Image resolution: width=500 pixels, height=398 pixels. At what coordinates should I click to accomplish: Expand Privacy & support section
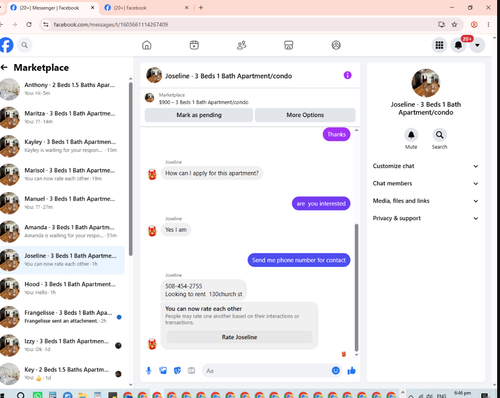(x=425, y=218)
